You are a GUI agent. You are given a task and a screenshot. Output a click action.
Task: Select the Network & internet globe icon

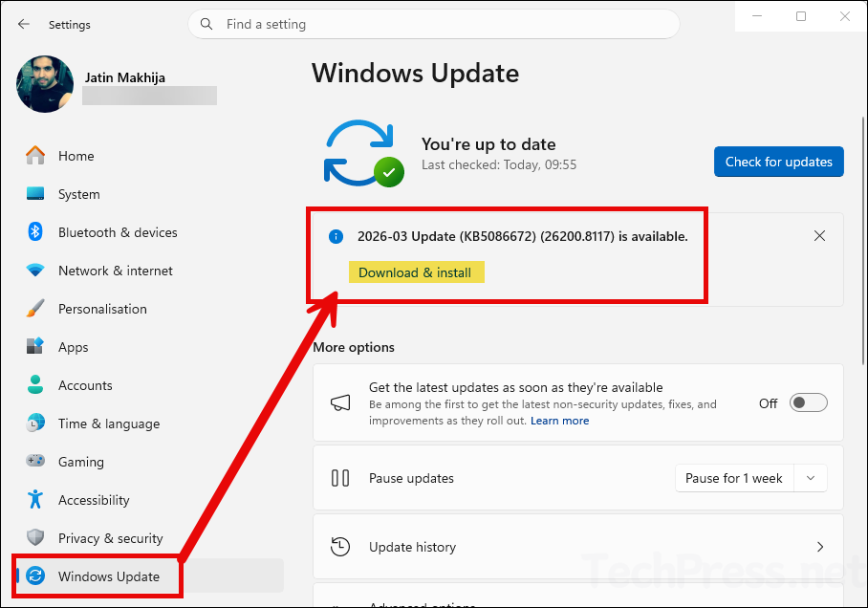[36, 271]
